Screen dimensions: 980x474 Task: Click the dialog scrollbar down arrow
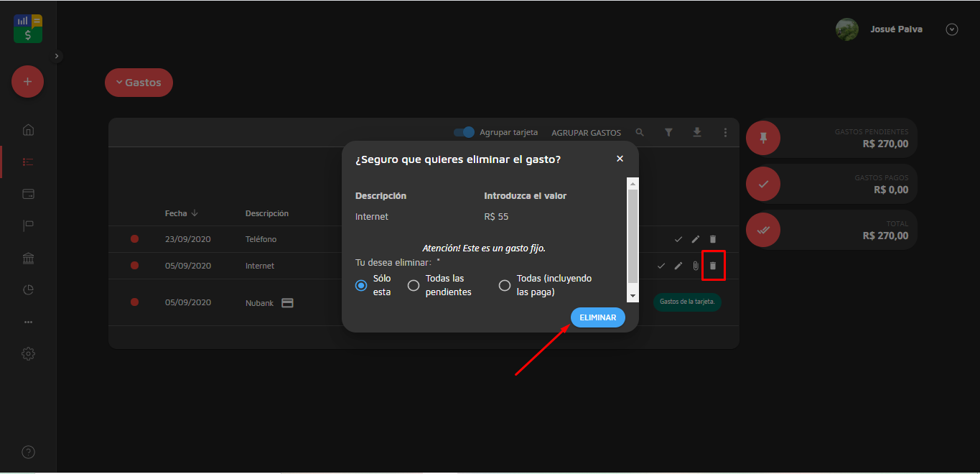click(x=633, y=295)
